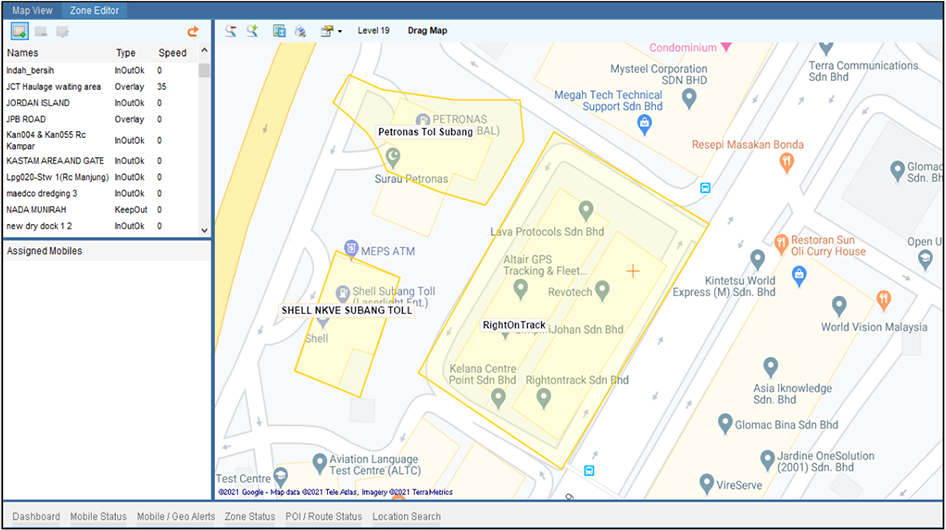This screenshot has width=946, height=530.
Task: Select the KASTAM AREA AND GATE zone
Action: [x=101, y=161]
